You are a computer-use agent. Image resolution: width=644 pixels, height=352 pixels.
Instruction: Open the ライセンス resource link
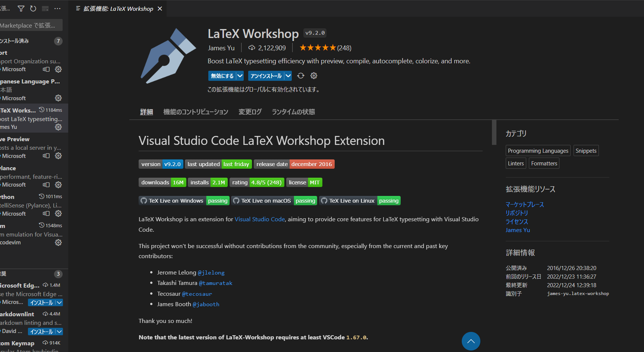(x=517, y=222)
